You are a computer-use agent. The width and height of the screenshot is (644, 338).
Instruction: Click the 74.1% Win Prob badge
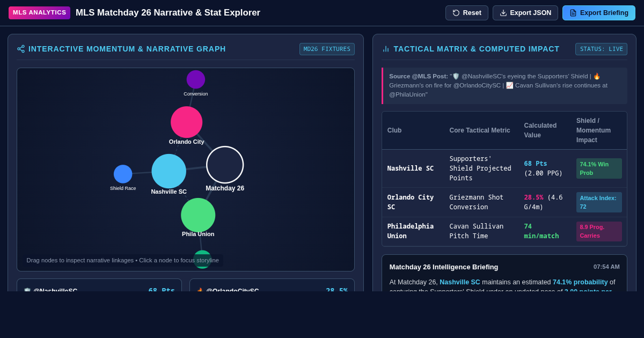point(599,168)
